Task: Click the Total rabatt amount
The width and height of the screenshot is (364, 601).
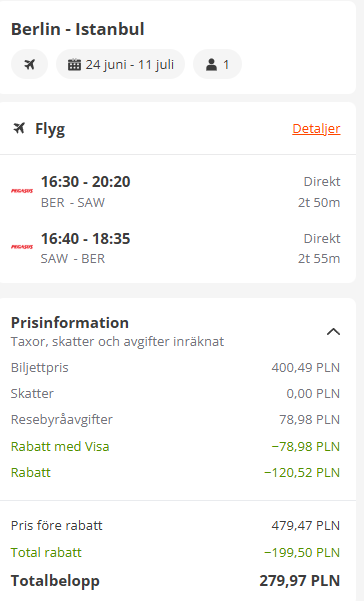Action: tap(302, 552)
